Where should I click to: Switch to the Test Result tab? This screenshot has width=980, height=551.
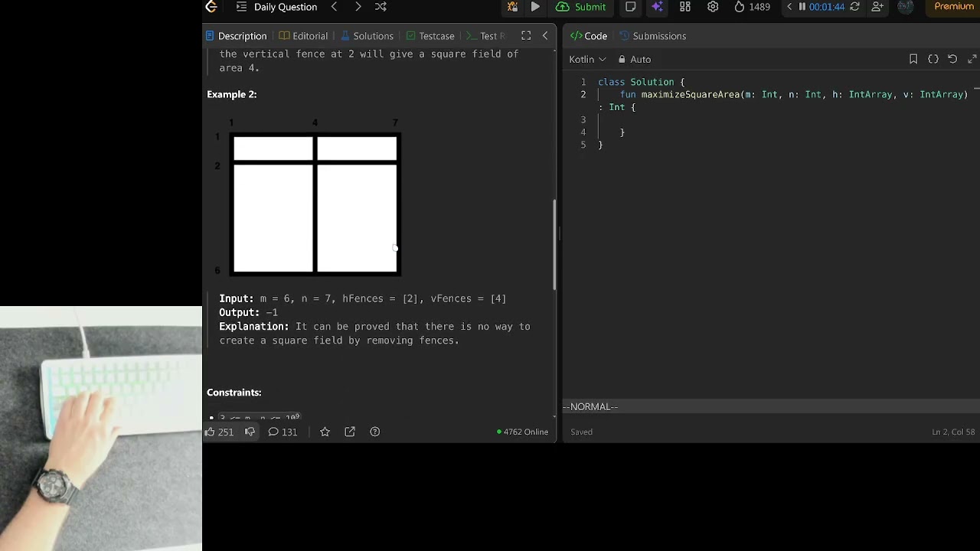[x=486, y=36]
